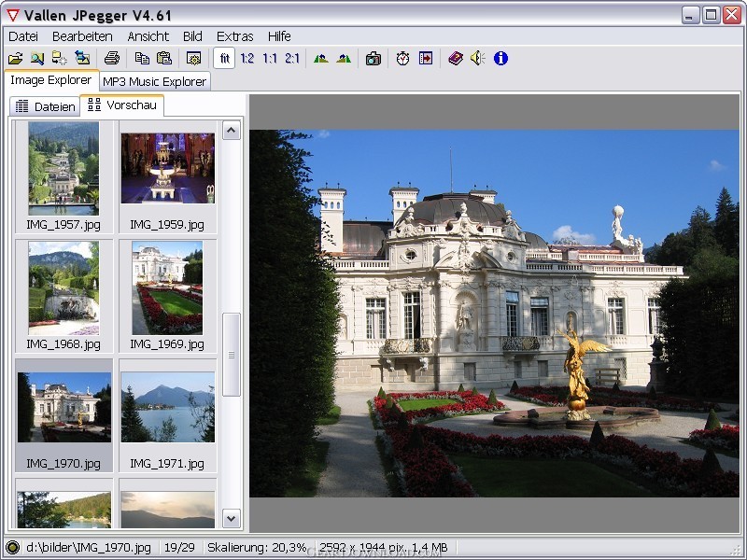Click the thumbnail list scroll-down arrow

click(x=232, y=518)
